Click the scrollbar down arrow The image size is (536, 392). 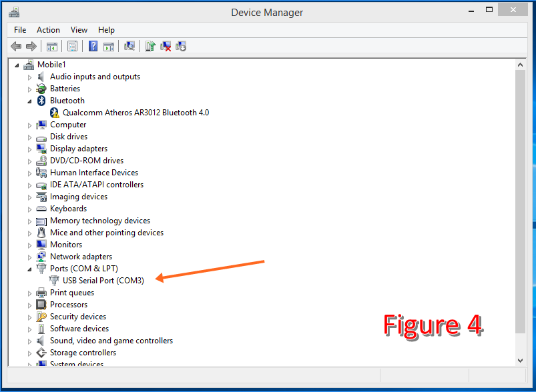point(521,360)
